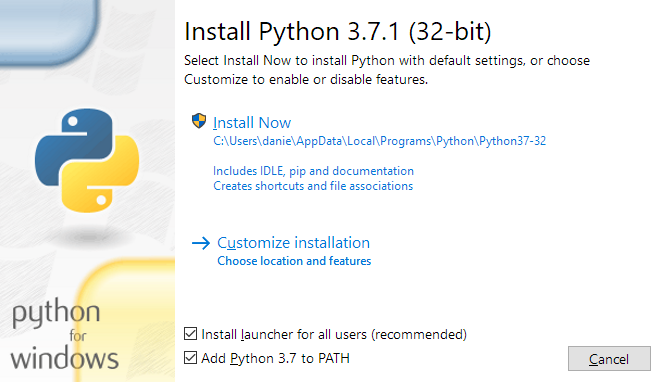Image resolution: width=663 pixels, height=383 pixels.
Task: Select the 'Choose location and features' subtitle
Action: click(294, 261)
